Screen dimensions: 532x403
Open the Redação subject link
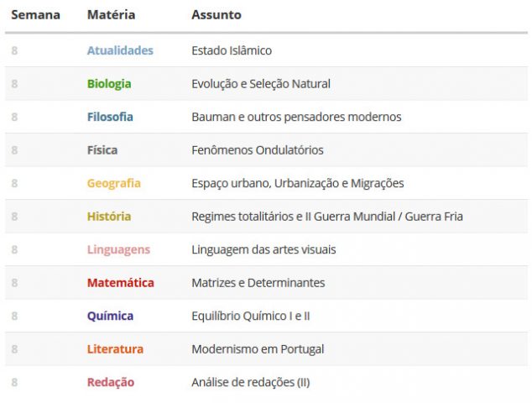coord(111,382)
